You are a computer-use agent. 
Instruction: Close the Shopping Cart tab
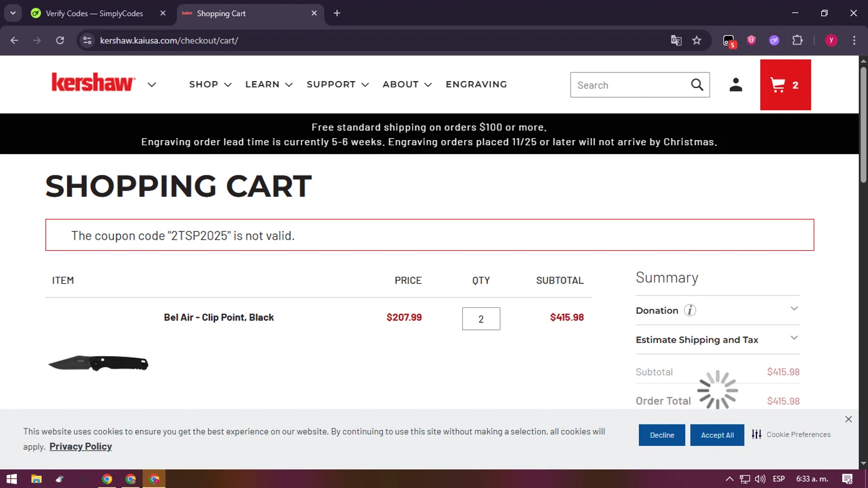tap(314, 13)
